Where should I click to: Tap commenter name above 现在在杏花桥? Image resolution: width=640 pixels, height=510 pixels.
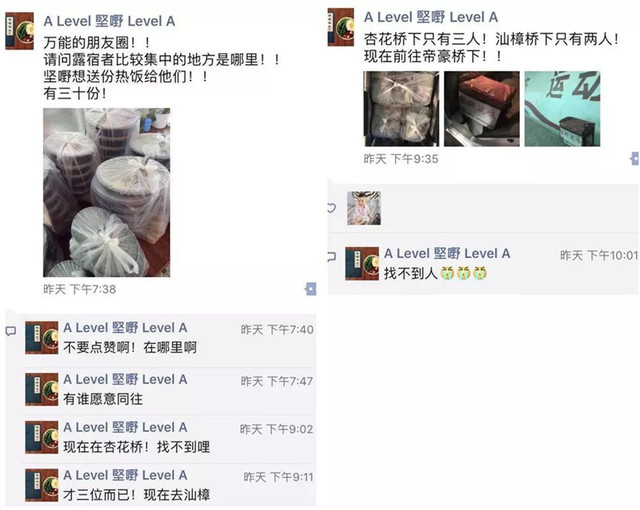tap(125, 427)
